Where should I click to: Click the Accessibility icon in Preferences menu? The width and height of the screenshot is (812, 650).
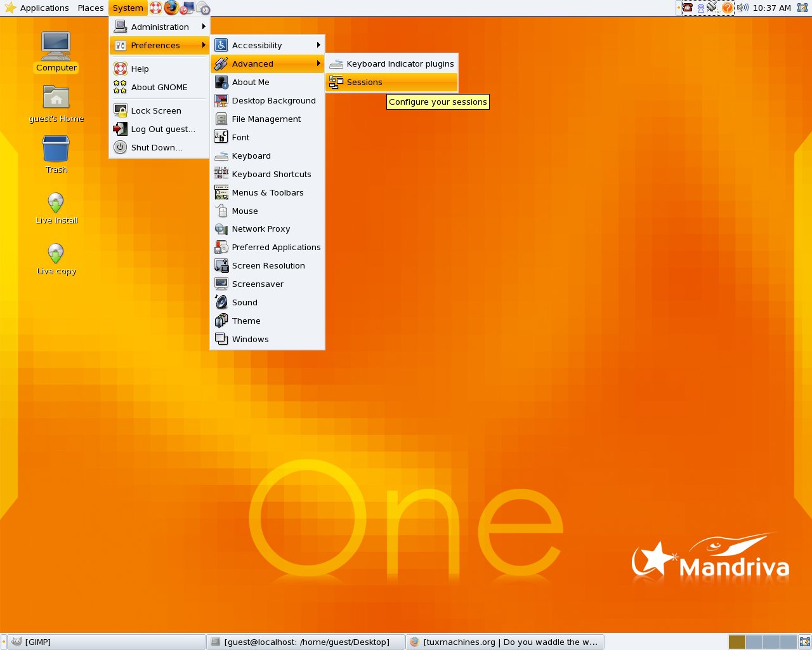221,45
